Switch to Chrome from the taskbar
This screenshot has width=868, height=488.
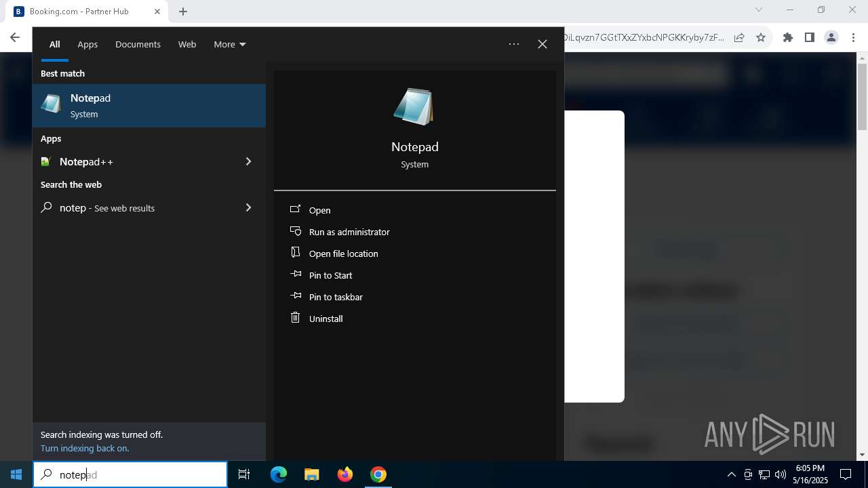(378, 474)
